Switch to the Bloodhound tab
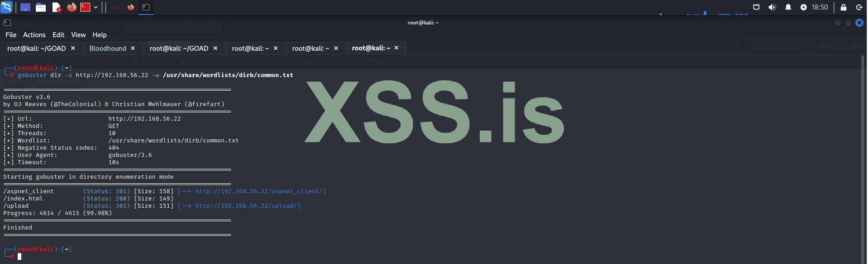 tap(108, 48)
